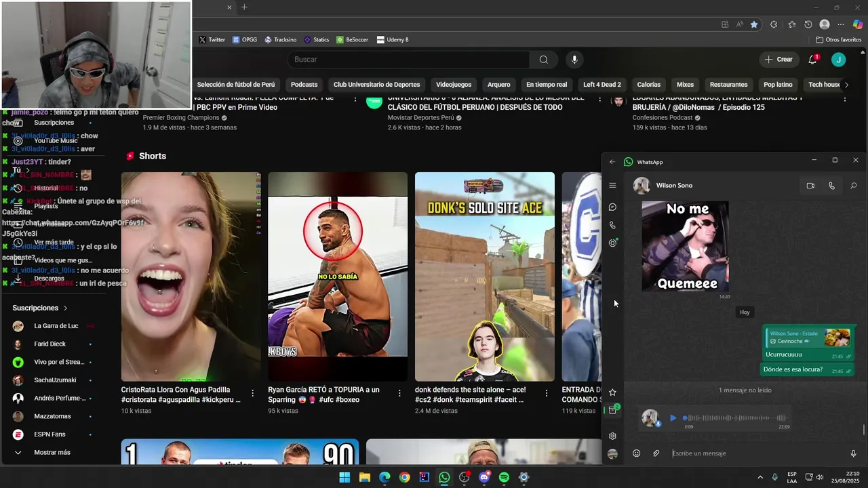
Task: Open the CristoRata Llora Short thumbnail
Action: point(191,277)
